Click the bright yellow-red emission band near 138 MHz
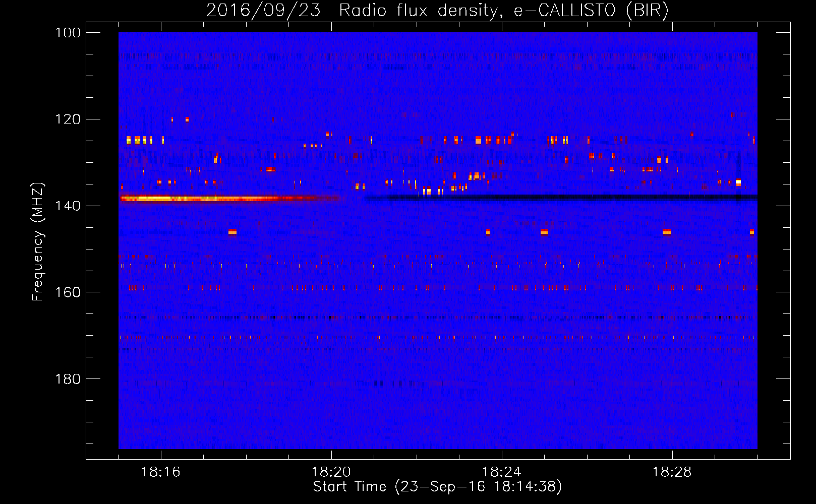The image size is (816, 504). tap(229, 199)
